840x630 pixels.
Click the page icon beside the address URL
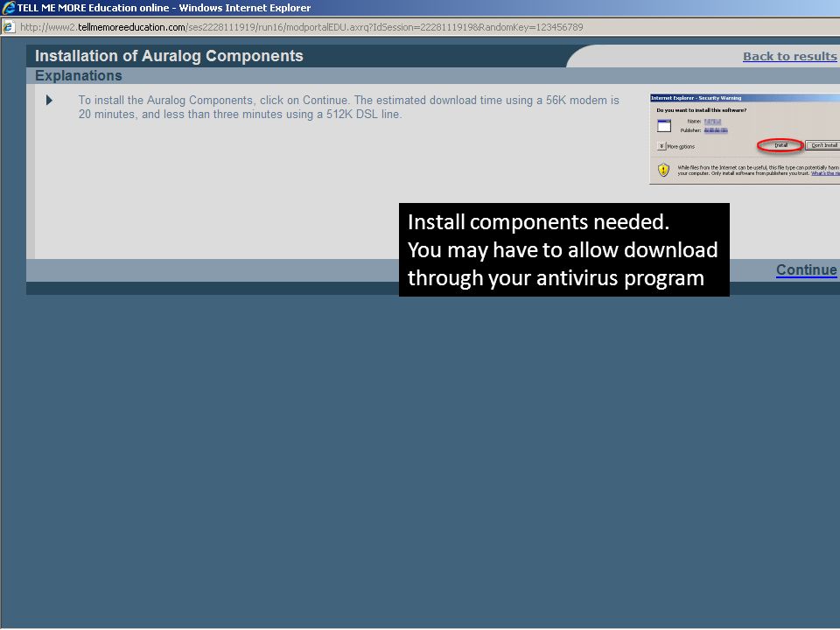9,27
